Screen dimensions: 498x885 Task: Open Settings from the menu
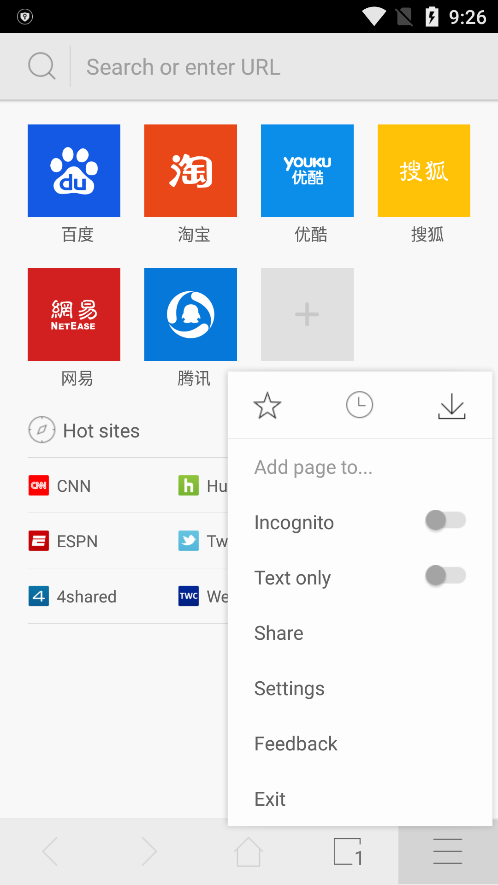(x=289, y=689)
